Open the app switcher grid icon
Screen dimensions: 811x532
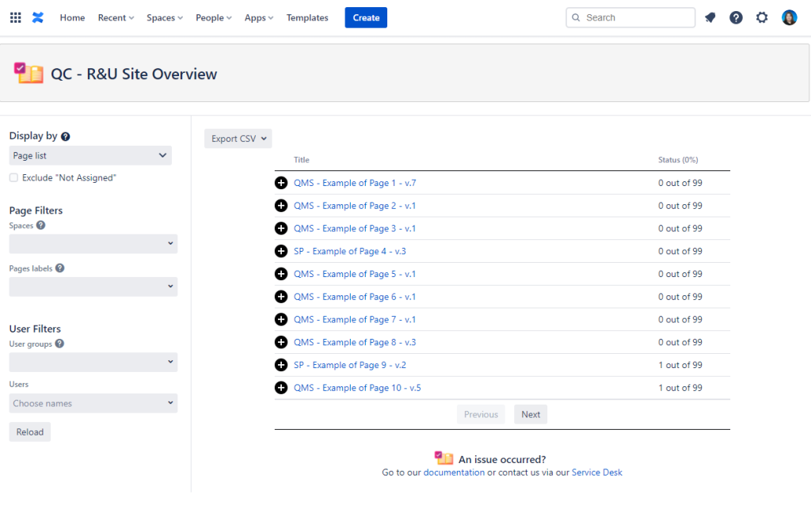(15, 17)
